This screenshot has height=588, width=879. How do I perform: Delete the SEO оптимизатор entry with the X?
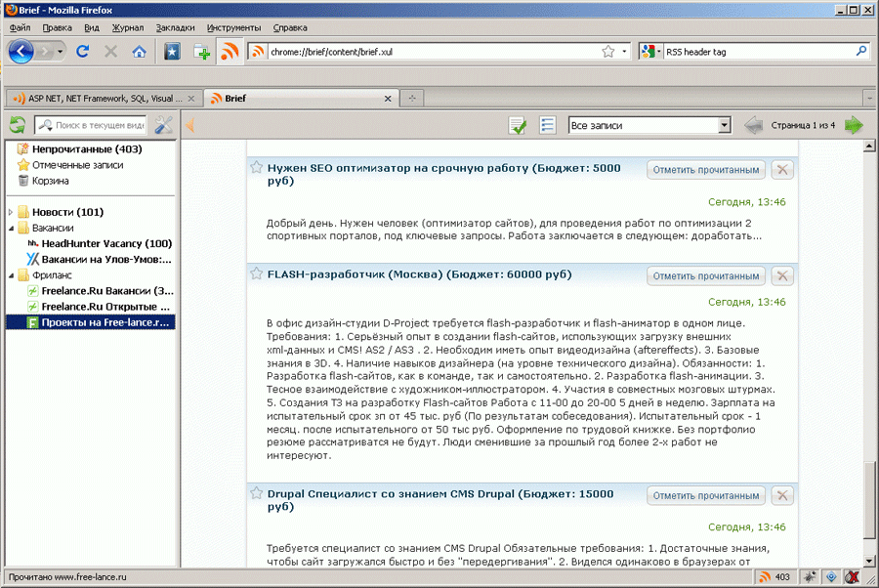coord(782,169)
